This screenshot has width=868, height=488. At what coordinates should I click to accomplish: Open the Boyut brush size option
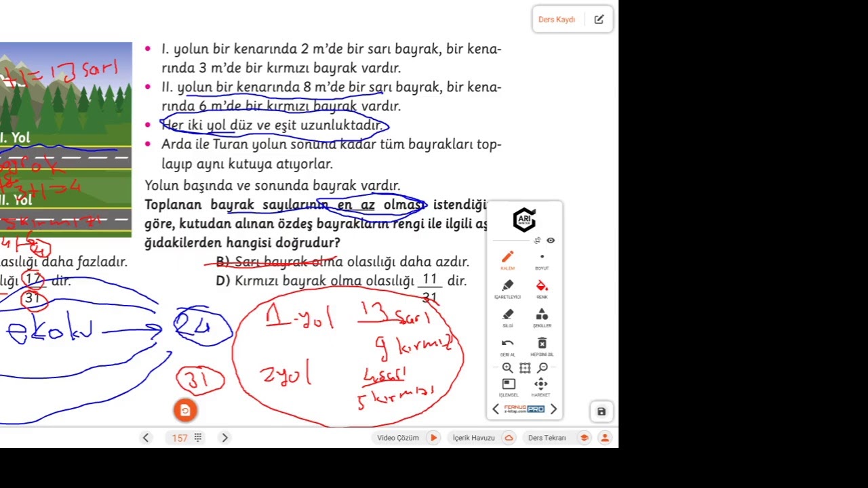point(542,260)
